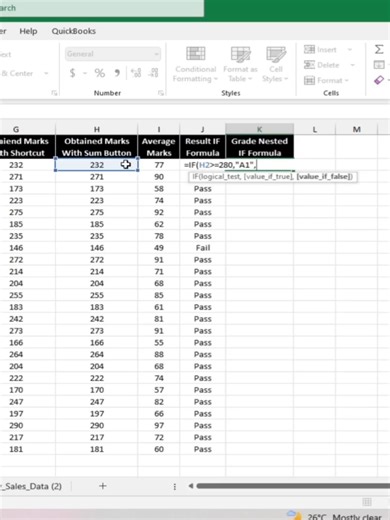The width and height of the screenshot is (390, 520).
Task: Click Increase Decimal icon
Action: tap(136, 73)
